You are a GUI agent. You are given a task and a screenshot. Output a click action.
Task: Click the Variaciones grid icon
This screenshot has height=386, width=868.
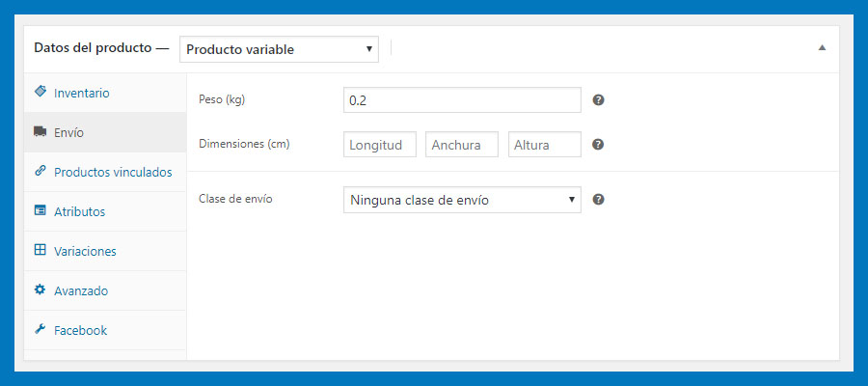(40, 250)
